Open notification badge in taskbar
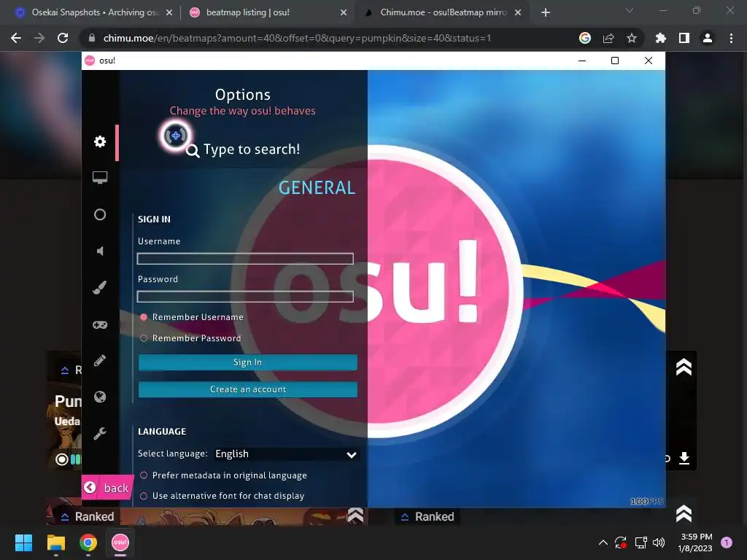Screen dimensions: 747x560 (727, 542)
